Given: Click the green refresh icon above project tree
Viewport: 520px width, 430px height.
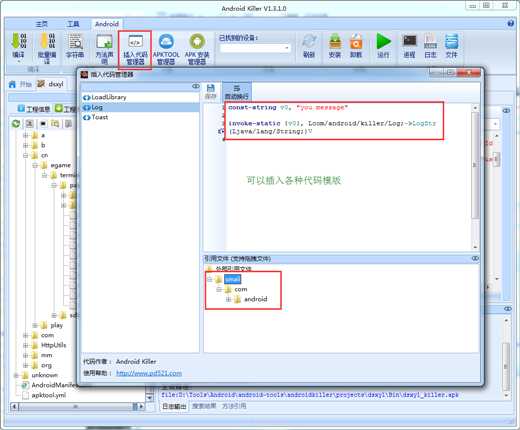Looking at the screenshot, I should (16, 124).
